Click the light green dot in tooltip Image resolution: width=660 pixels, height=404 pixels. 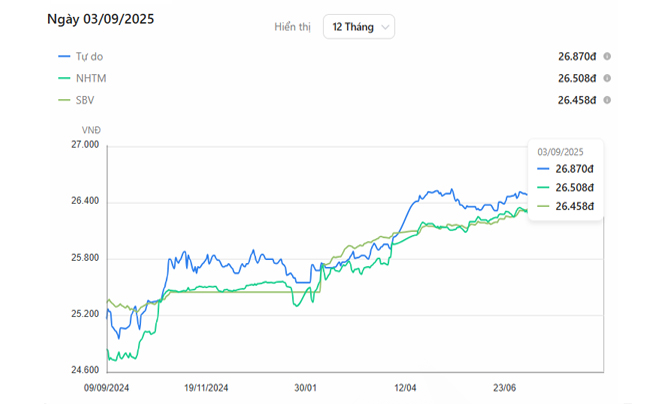(x=543, y=206)
